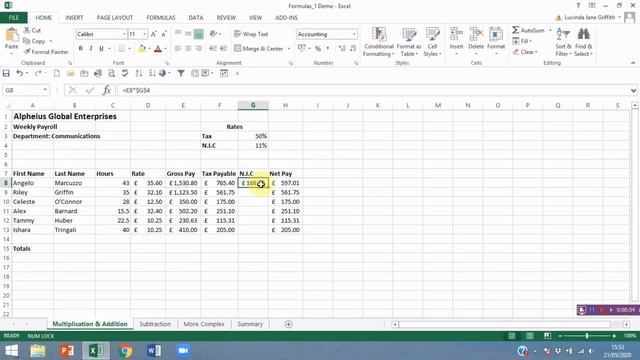Adjust the zoom slider in status bar
This screenshot has width=640, height=360.
click(x=587, y=336)
